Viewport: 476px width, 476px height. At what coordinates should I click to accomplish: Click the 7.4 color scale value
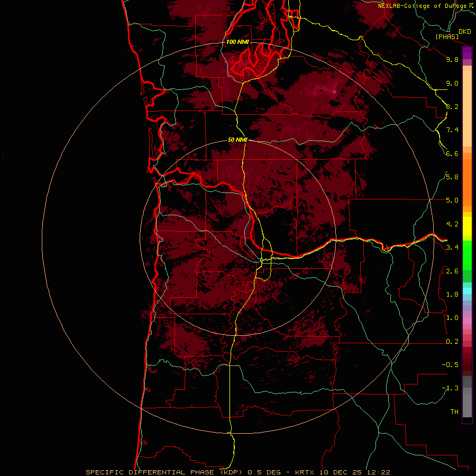(452, 130)
